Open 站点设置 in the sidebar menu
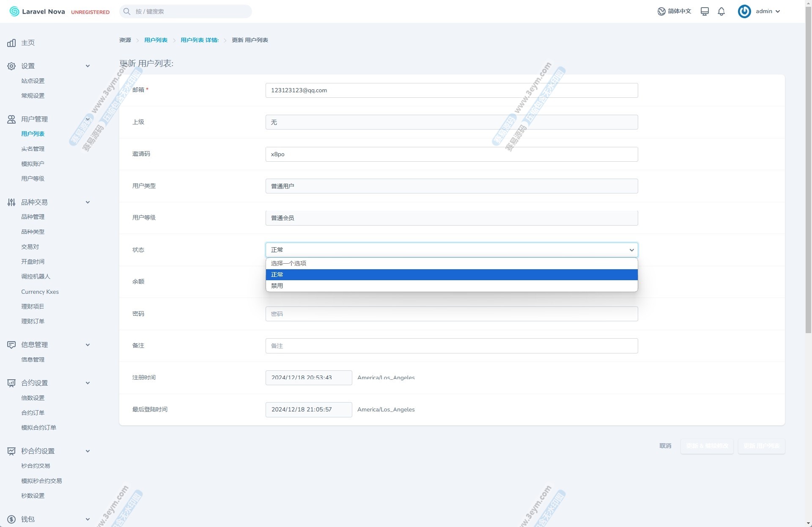Screen dimensions: 812x527 pyautogui.click(x=33, y=81)
